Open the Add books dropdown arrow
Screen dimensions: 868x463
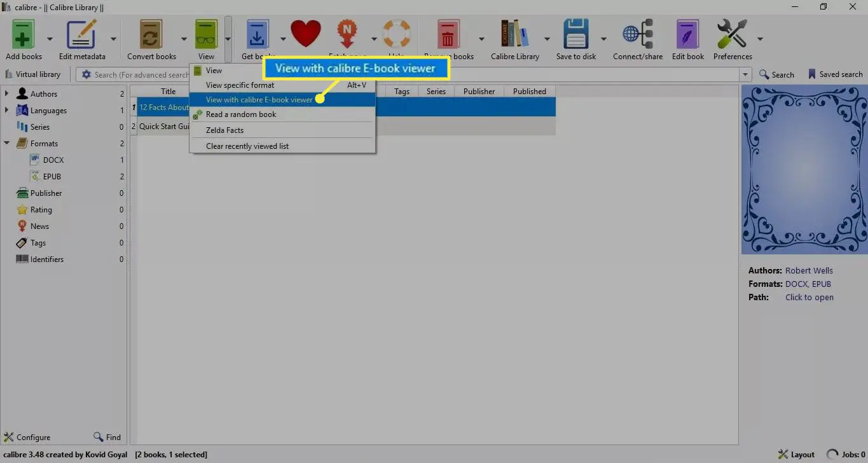tap(51, 38)
